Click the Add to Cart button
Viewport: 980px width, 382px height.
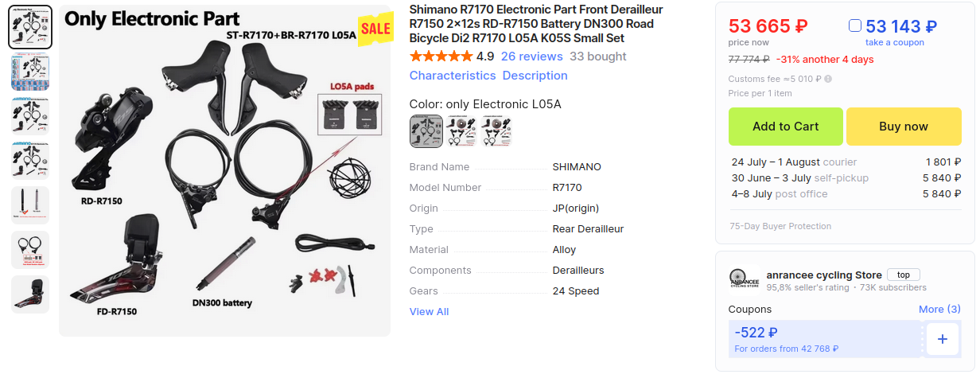click(x=785, y=127)
